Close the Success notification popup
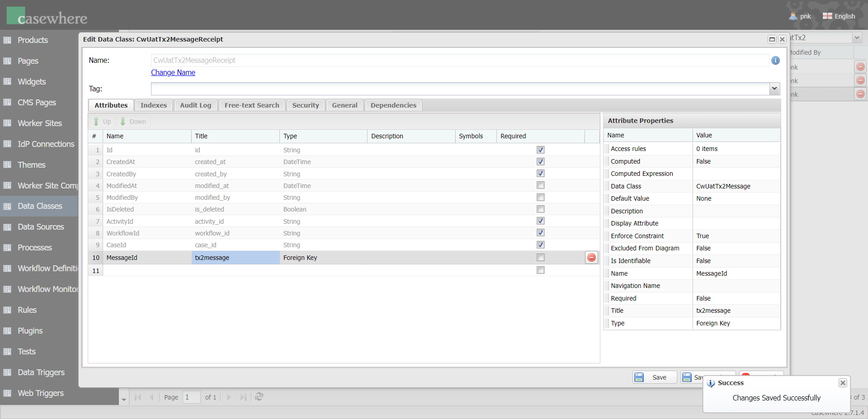The image size is (868, 419). click(843, 383)
